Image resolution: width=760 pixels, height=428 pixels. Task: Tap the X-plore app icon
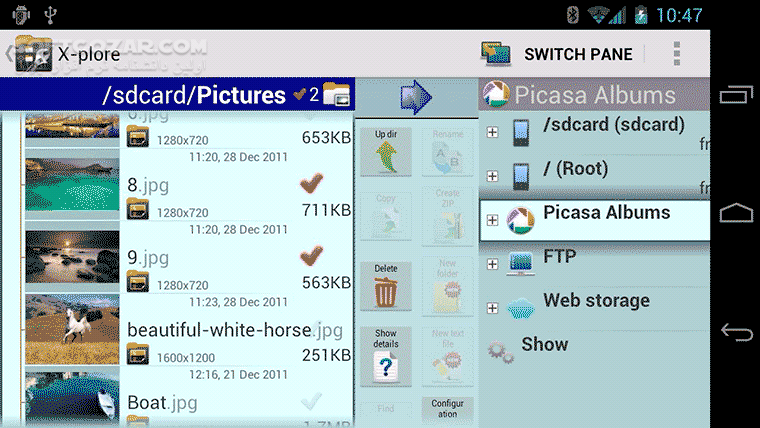click(33, 54)
